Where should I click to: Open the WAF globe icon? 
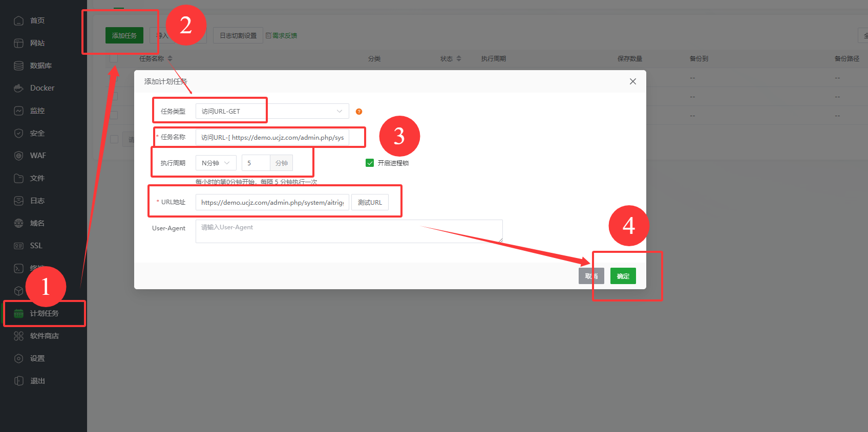point(19,156)
